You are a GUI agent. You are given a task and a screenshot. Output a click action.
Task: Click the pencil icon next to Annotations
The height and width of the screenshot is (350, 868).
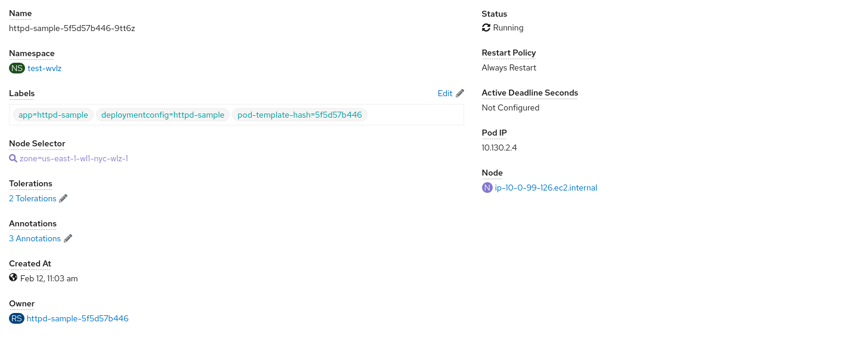click(x=68, y=238)
